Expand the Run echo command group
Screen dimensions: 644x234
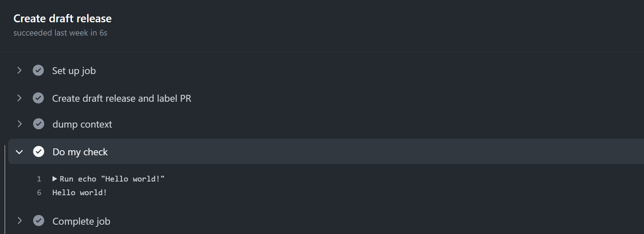click(x=55, y=179)
